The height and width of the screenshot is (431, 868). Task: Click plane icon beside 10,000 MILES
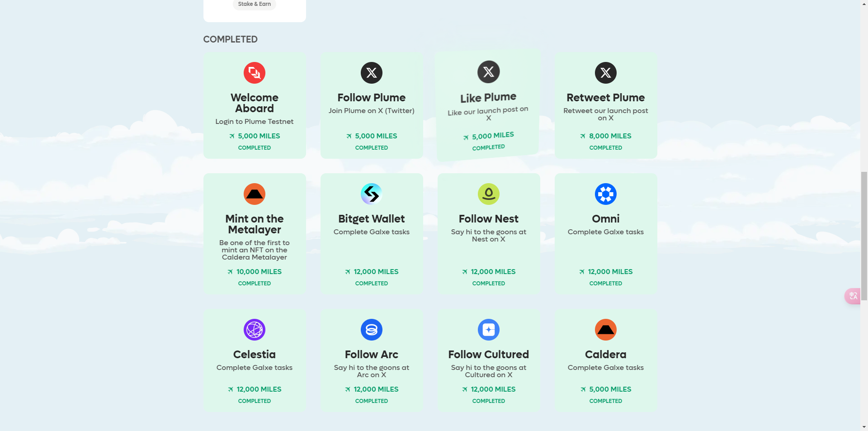click(x=230, y=272)
